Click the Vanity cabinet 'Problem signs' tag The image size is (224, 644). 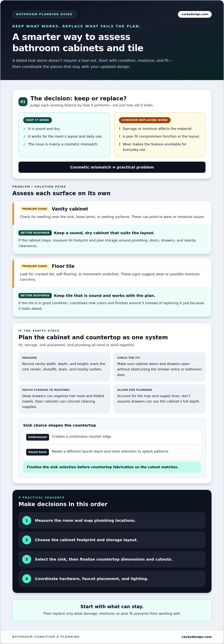point(35,209)
